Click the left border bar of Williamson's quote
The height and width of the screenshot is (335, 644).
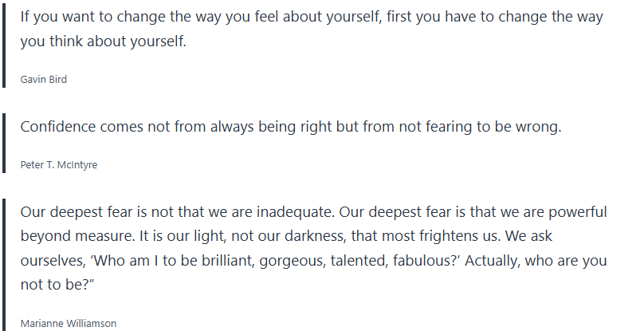point(5,263)
